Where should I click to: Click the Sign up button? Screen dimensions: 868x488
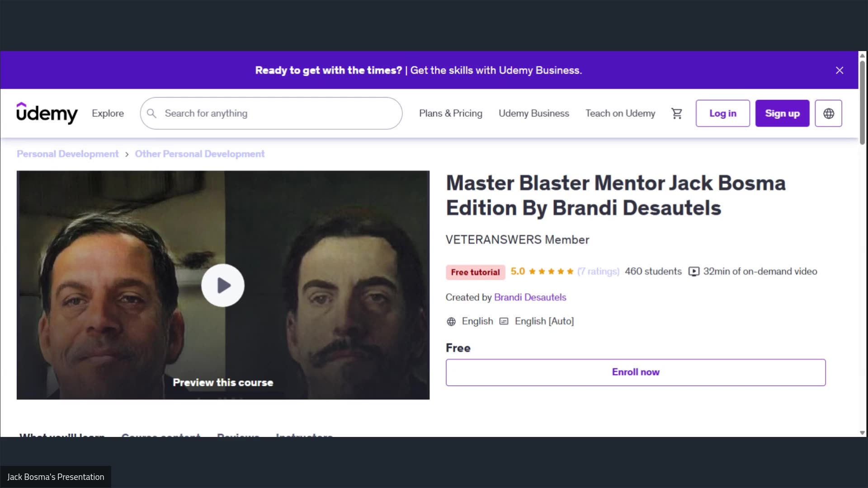point(782,113)
